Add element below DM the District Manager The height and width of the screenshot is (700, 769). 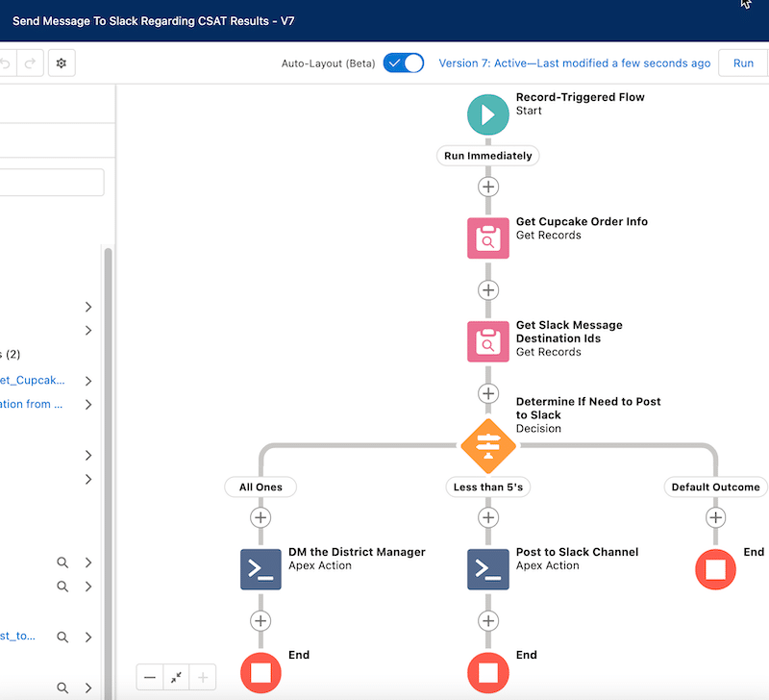(x=260, y=621)
